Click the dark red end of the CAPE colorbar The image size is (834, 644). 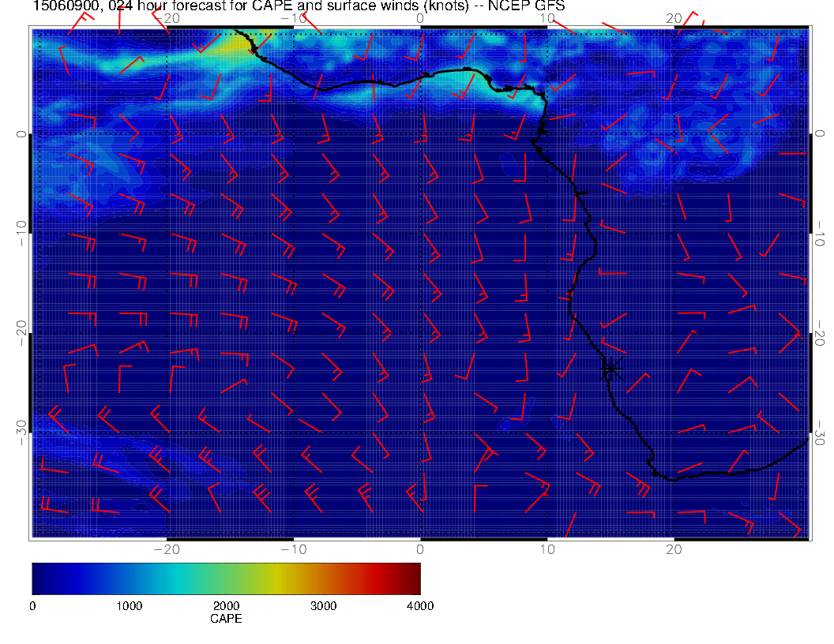(414, 578)
